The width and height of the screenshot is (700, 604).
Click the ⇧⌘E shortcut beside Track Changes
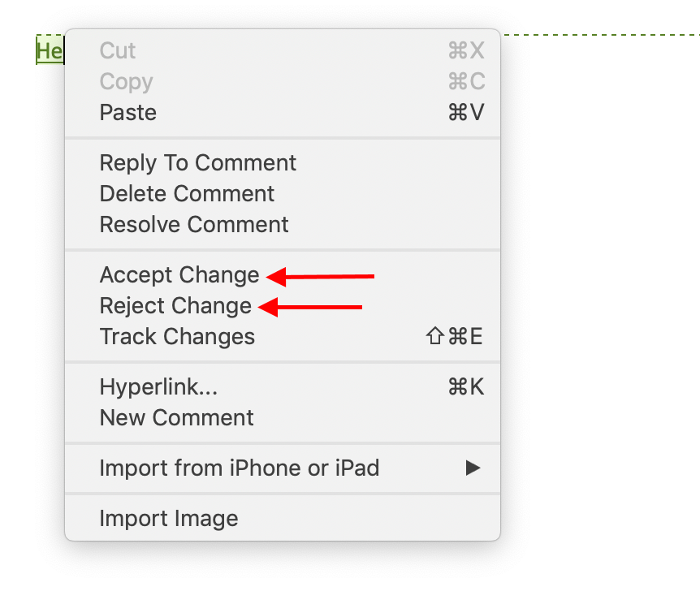click(458, 336)
